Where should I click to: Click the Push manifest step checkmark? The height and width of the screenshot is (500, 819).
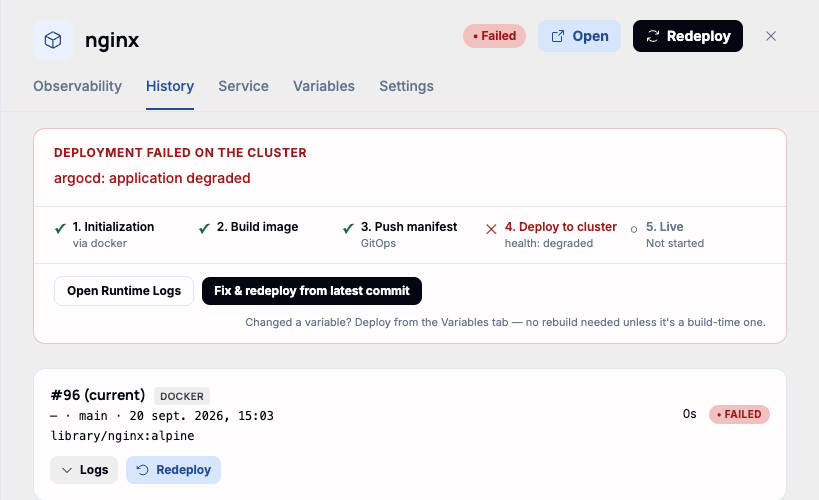coord(348,228)
